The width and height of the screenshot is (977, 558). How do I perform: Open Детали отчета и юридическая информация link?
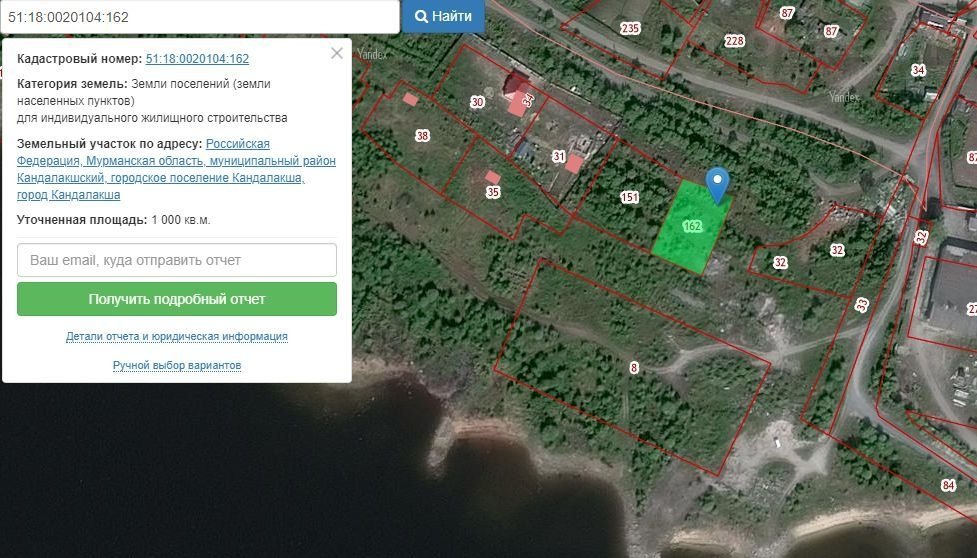[x=177, y=337]
